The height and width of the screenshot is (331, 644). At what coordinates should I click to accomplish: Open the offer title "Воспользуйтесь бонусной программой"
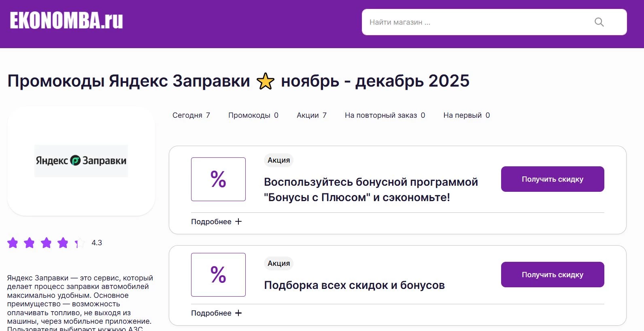[x=371, y=190]
